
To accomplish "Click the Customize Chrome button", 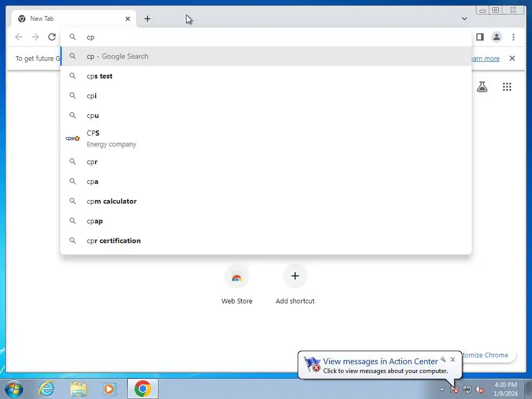I will coord(488,355).
